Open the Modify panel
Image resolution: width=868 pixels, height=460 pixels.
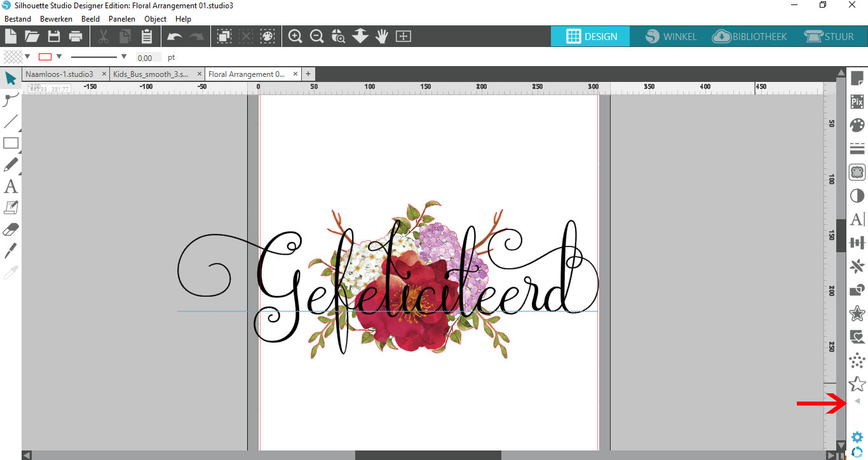tap(857, 290)
